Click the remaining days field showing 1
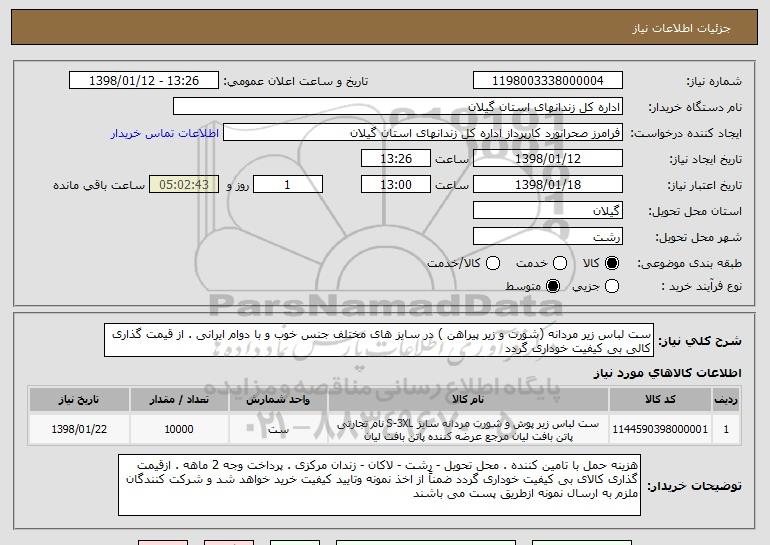Image resolution: width=770 pixels, height=545 pixels. pyautogui.click(x=288, y=185)
